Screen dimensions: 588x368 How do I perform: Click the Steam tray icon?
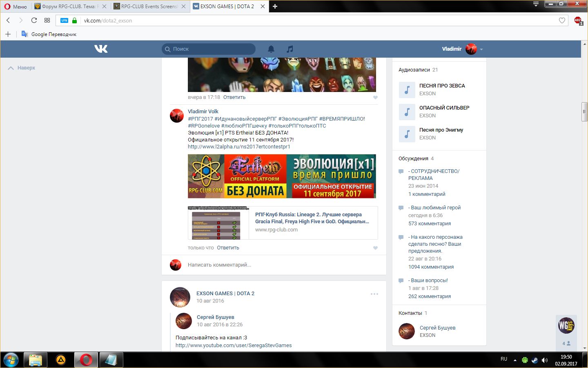click(535, 360)
